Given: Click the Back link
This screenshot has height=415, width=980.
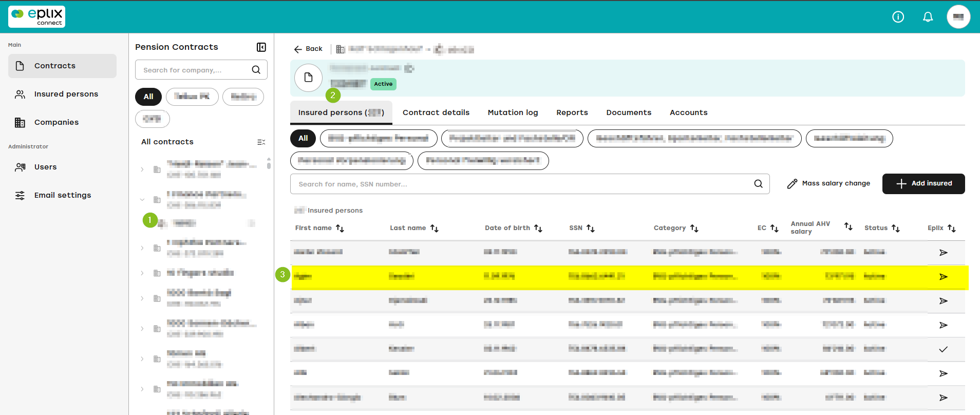Looking at the screenshot, I should (x=308, y=49).
